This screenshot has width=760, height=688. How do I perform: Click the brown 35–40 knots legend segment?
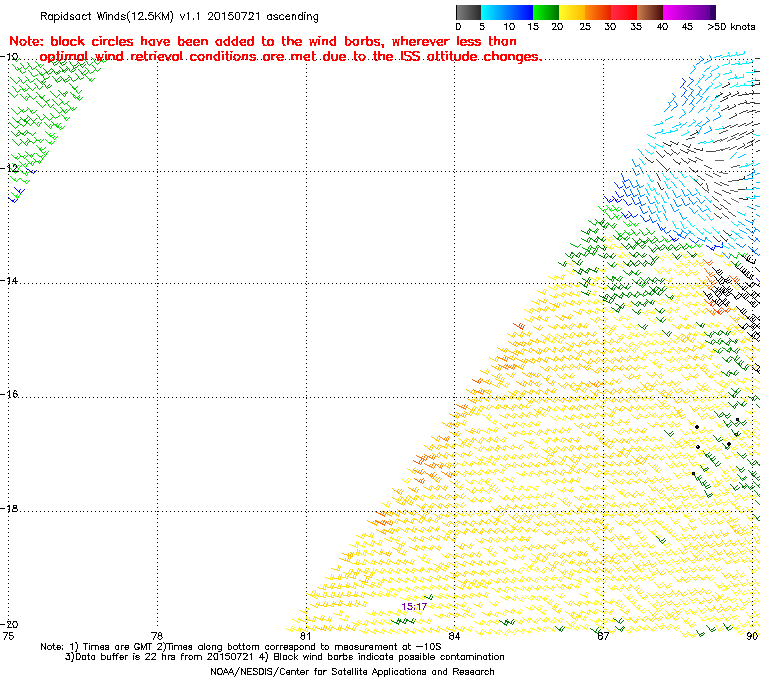649,13
